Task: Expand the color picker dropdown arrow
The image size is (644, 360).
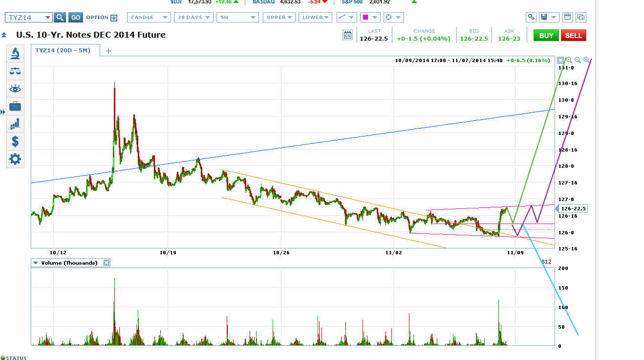Action: pos(375,18)
